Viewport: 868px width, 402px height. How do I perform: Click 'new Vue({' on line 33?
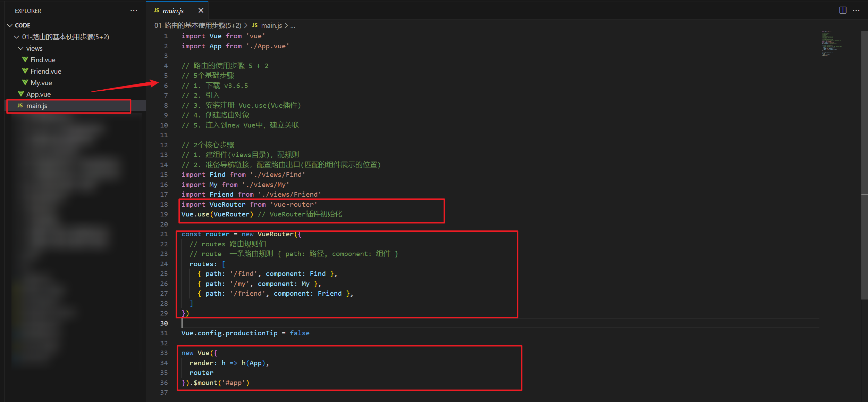click(x=200, y=353)
